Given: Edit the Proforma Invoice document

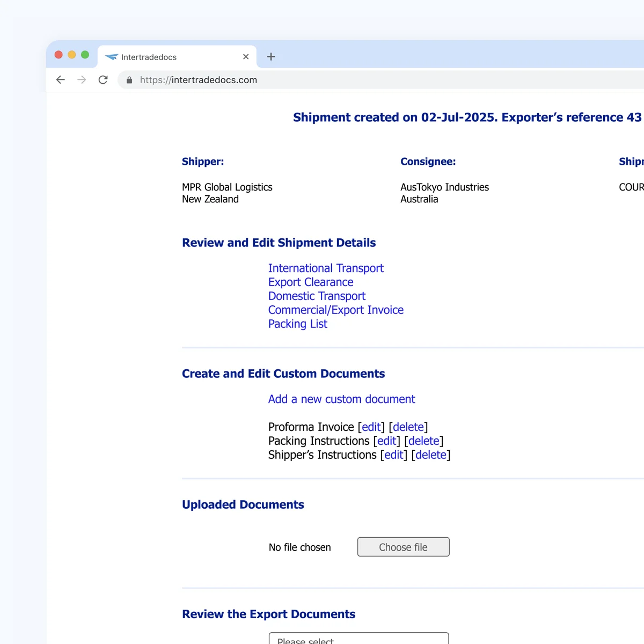Looking at the screenshot, I should point(371,427).
